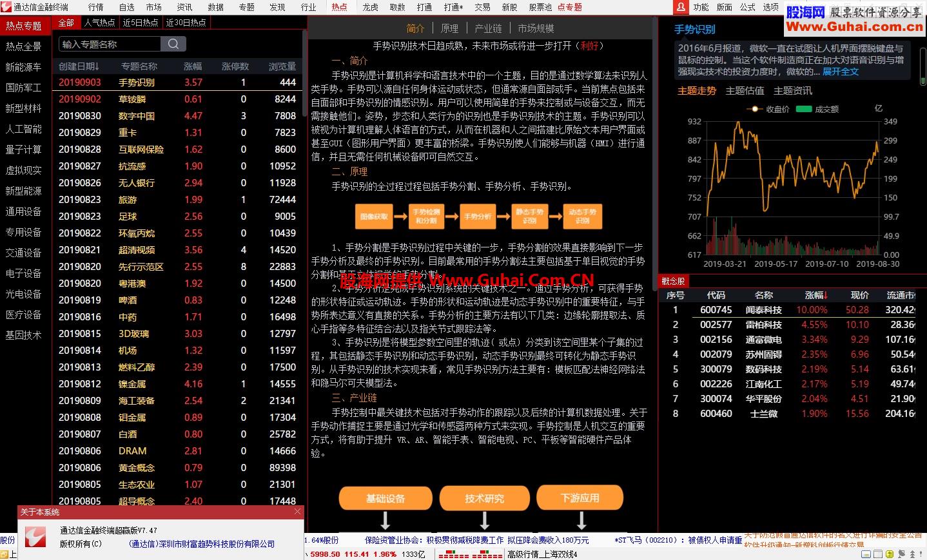Screen dimensions: 927x560
Task: Click the 基础设备 orange diagram button
Action: click(385, 498)
